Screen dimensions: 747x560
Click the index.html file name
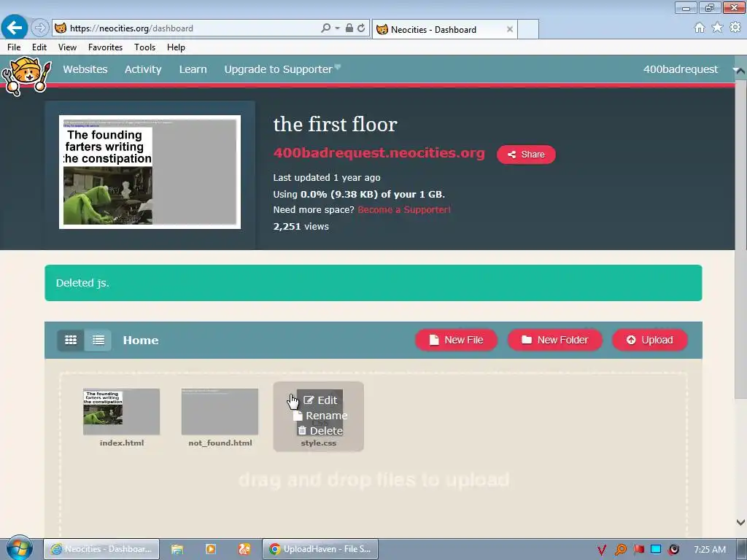(122, 443)
